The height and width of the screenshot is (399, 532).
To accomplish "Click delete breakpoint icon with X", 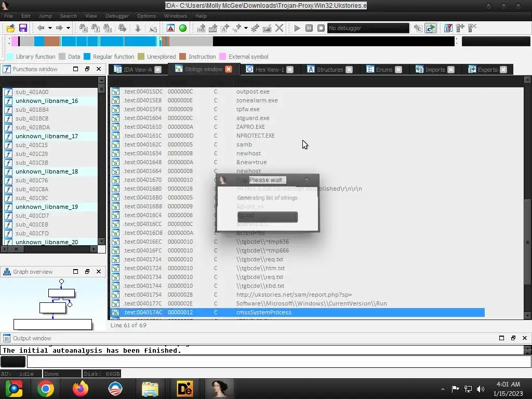I will click(472, 28).
